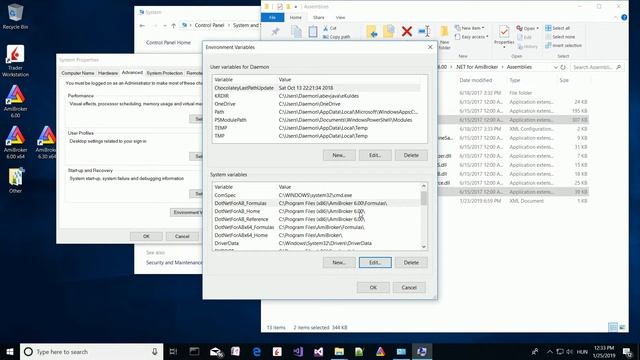The width and height of the screenshot is (640, 360).
Task: Switch to the Share ribbon tab
Action: tap(318, 18)
